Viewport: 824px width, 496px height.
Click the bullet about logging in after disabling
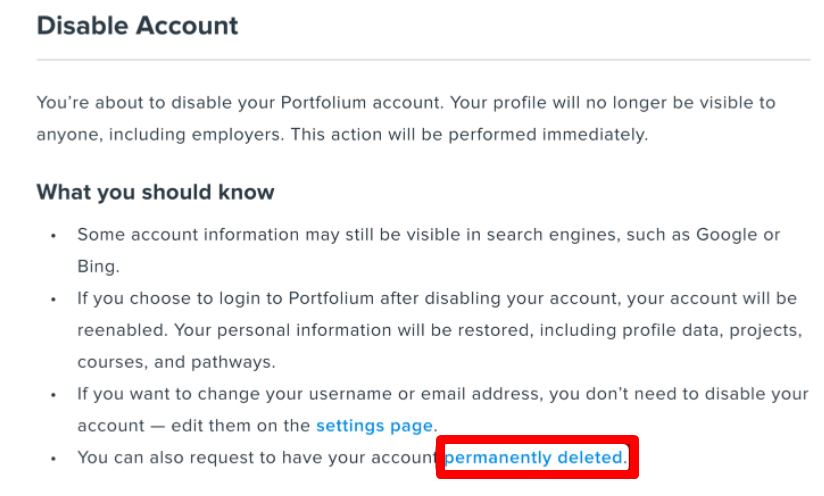click(440, 330)
